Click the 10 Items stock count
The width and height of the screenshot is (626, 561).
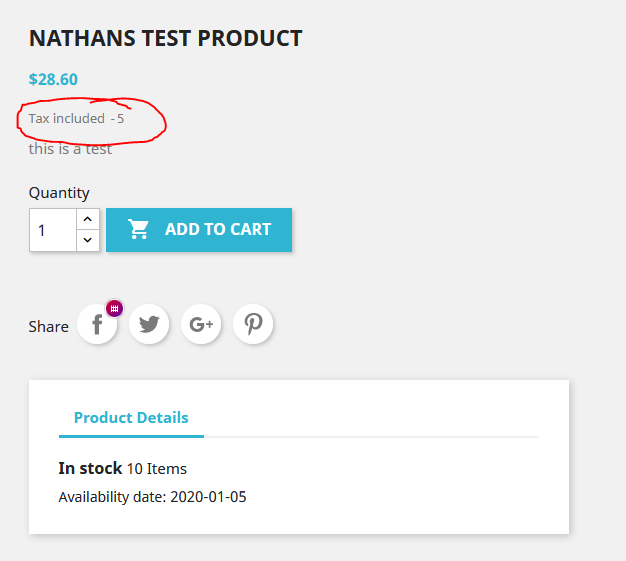[x=157, y=469]
